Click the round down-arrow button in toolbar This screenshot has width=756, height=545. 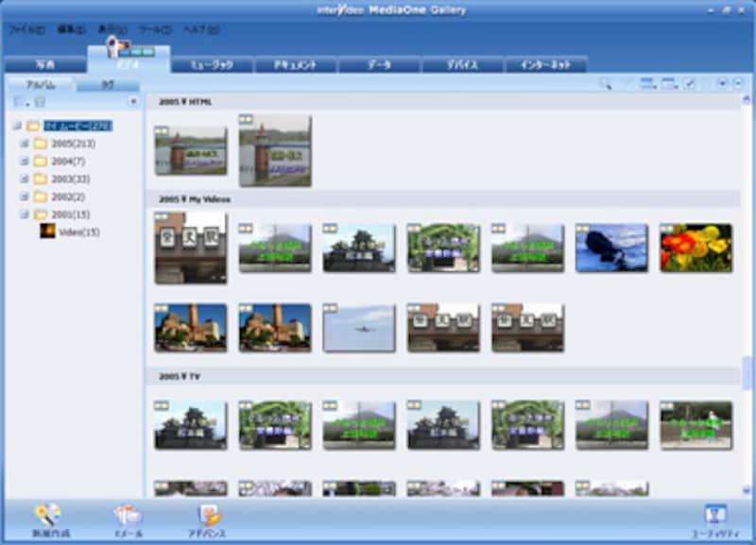click(x=722, y=83)
